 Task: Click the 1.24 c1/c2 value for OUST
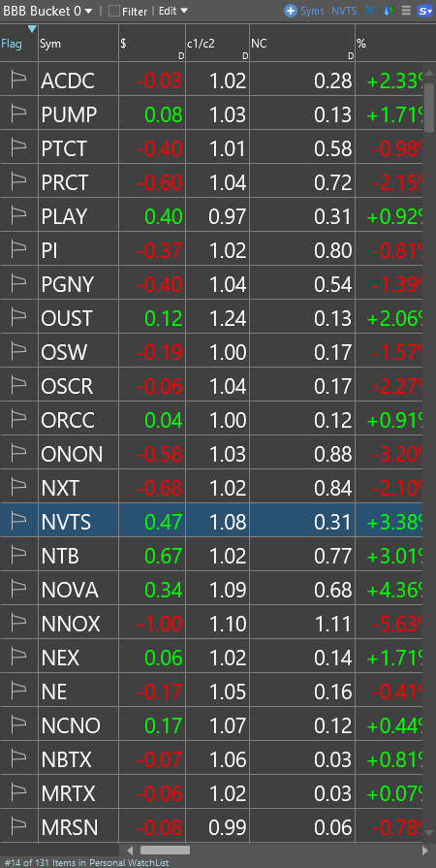(228, 318)
